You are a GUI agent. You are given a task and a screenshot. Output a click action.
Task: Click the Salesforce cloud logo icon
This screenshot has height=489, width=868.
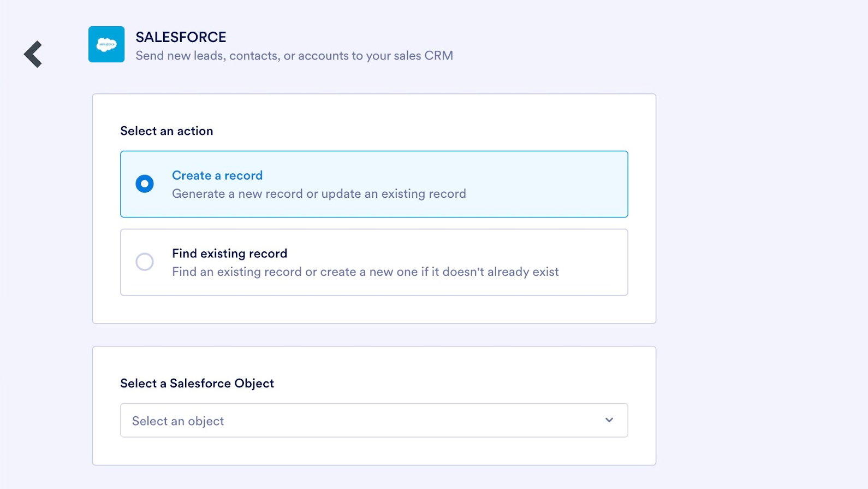coord(106,44)
